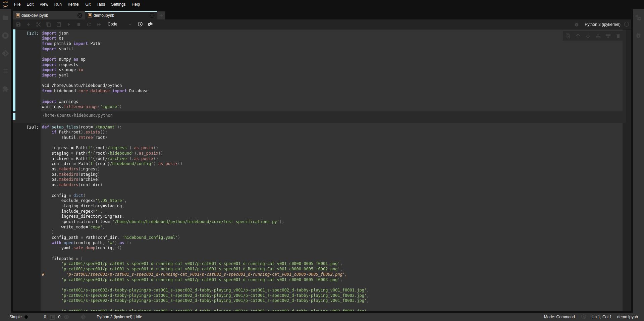Click Python 3 (ipykernel) | Idle status
Screen dimensions: 644x321
119,317
